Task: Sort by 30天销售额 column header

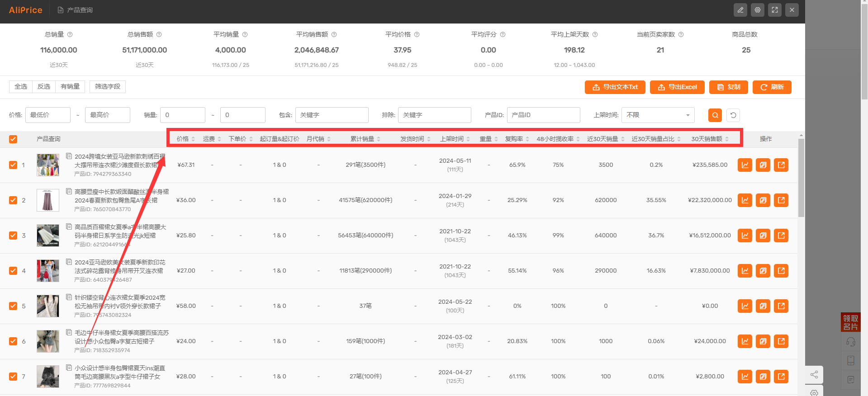Action: [710, 139]
